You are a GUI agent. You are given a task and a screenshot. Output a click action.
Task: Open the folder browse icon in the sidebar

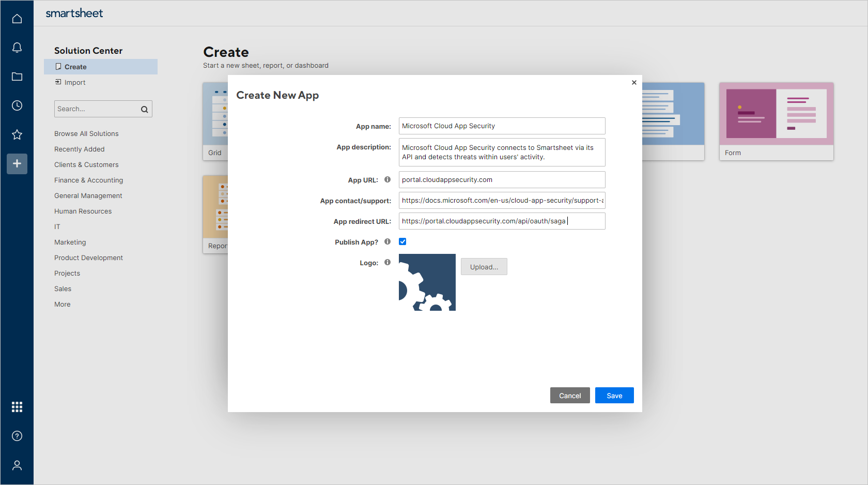(17, 77)
